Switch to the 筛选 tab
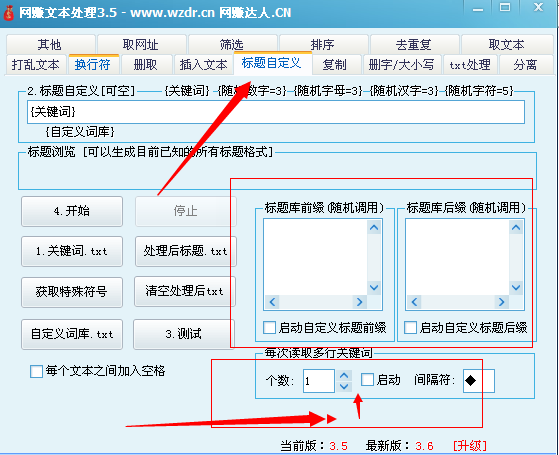The width and height of the screenshot is (559, 455). point(232,45)
